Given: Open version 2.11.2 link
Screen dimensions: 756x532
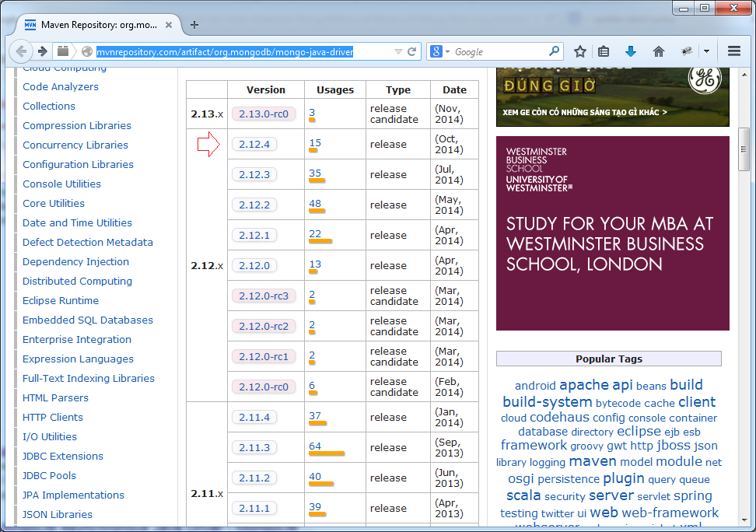Looking at the screenshot, I should [x=254, y=478].
